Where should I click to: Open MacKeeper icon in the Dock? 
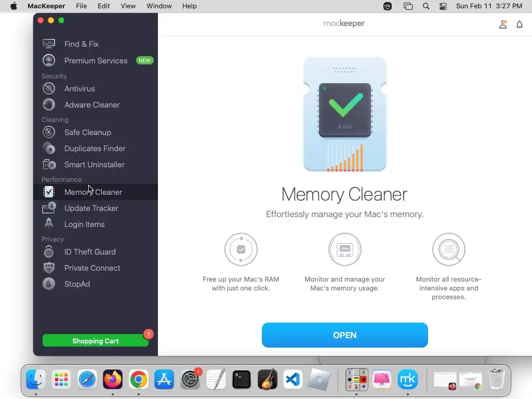(407, 379)
